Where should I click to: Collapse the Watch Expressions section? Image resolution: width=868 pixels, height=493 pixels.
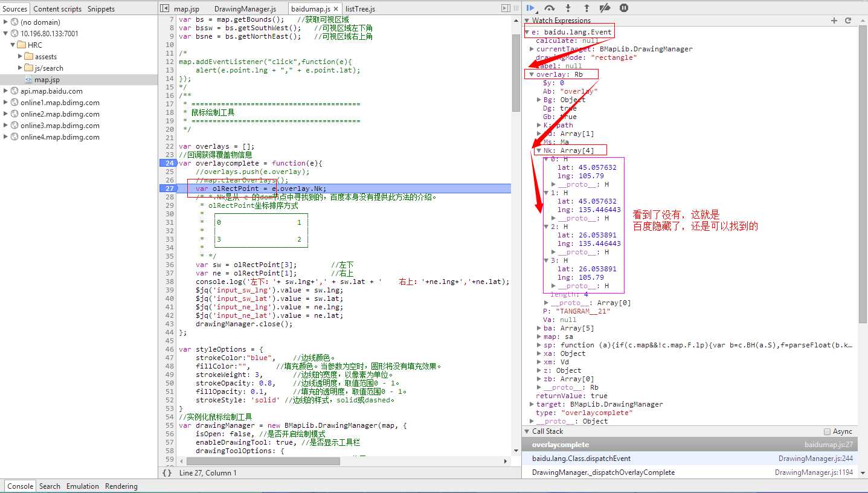(x=527, y=21)
